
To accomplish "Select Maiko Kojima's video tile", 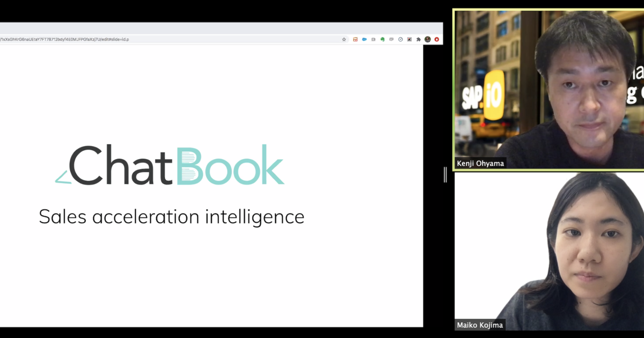I will [x=550, y=251].
